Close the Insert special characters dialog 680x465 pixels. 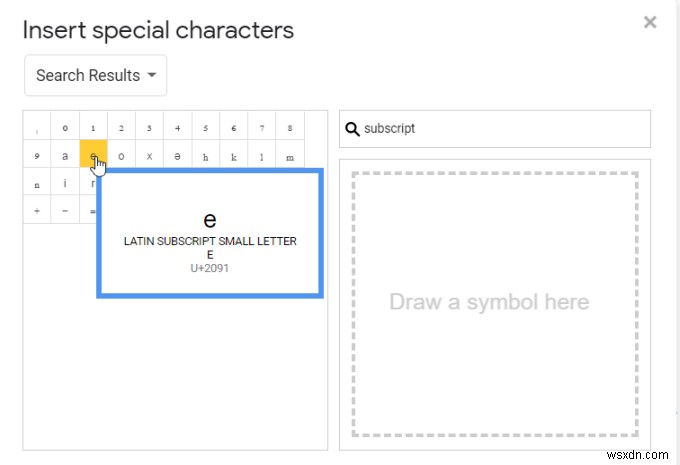(650, 22)
